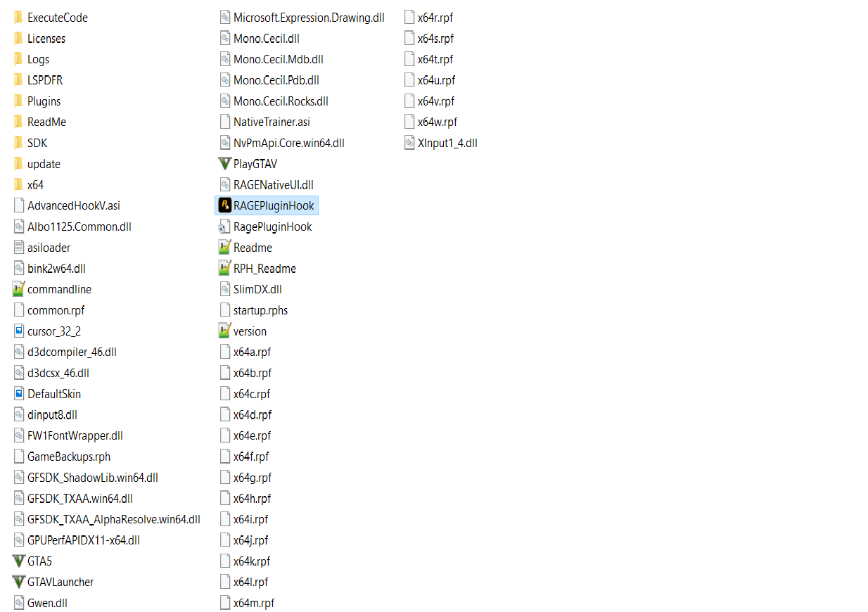Click the PlayGTAV green V icon
This screenshot has height=612, width=868.
(225, 164)
